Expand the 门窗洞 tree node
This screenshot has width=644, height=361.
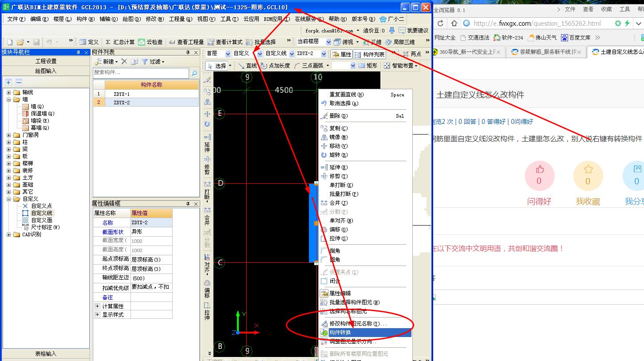click(9, 135)
